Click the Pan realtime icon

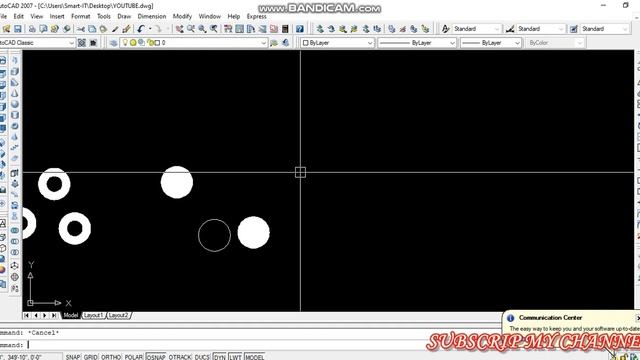(179, 29)
